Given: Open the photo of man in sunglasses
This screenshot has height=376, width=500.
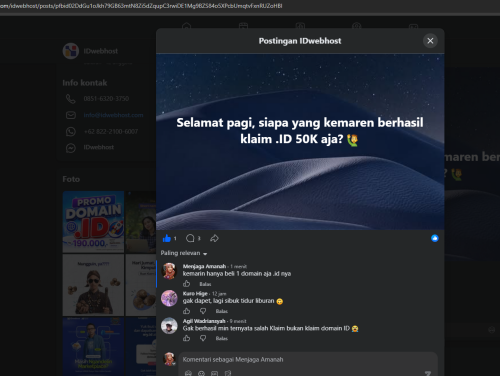Looking at the screenshot, I should coord(93,285).
